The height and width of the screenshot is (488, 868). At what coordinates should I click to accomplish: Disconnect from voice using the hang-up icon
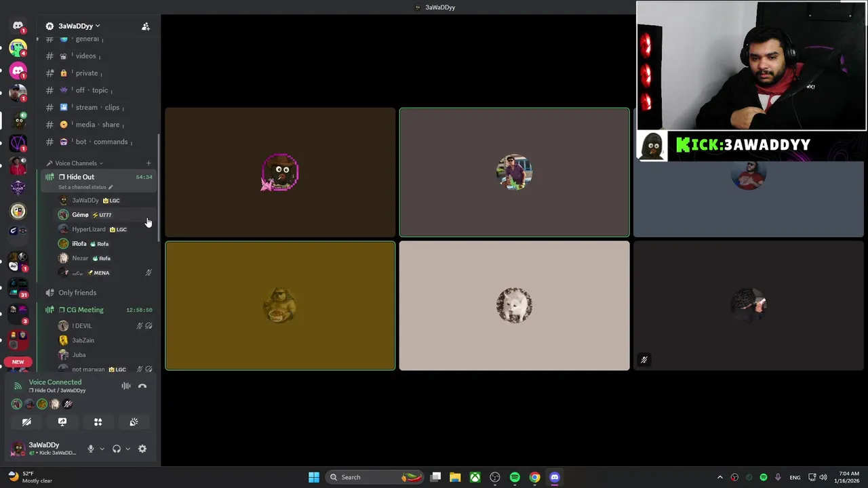[142, 386]
